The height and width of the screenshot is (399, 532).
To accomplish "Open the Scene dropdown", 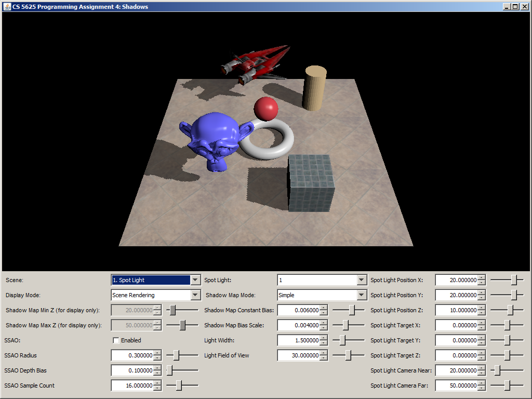I will (195, 280).
